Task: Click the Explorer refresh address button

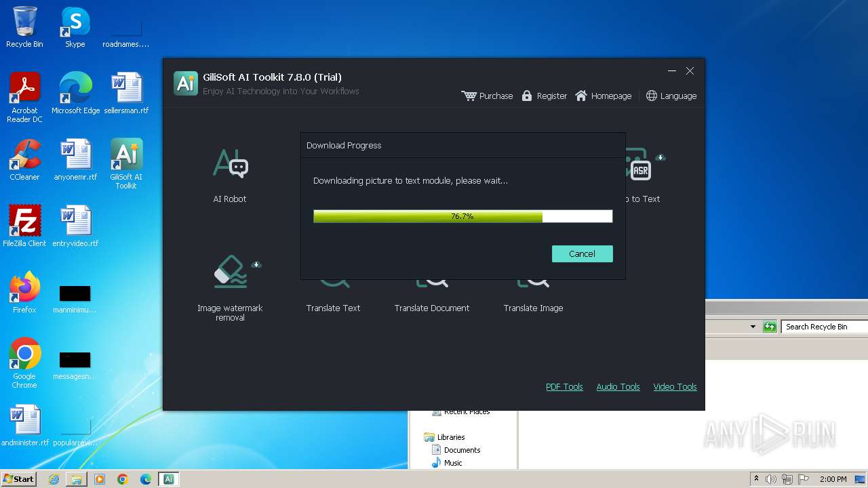Action: (x=770, y=327)
